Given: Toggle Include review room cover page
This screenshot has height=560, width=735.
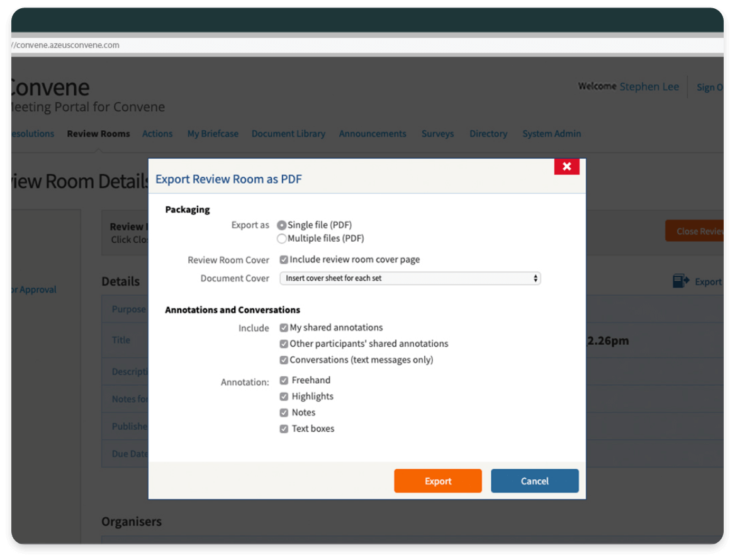Looking at the screenshot, I should [284, 259].
